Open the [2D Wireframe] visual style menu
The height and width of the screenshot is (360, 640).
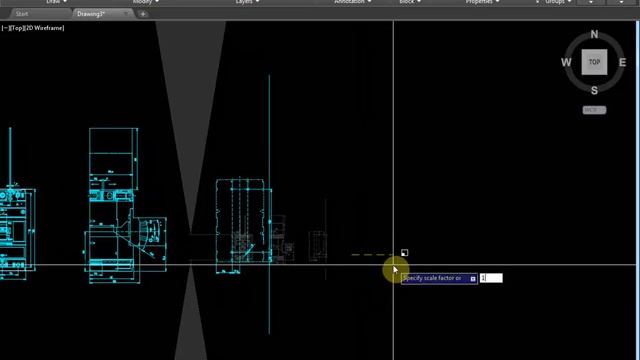point(44,28)
